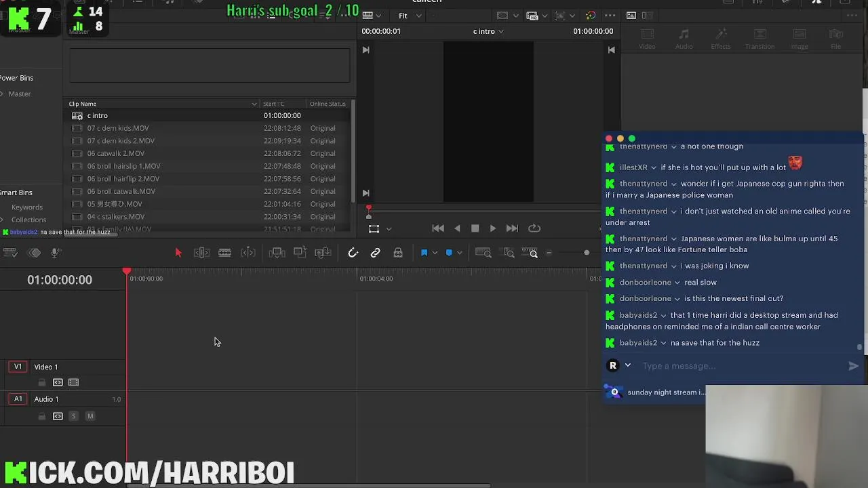Screen dimensions: 868x488
Task: Open the Video inspector tab
Action: pyautogui.click(x=647, y=39)
